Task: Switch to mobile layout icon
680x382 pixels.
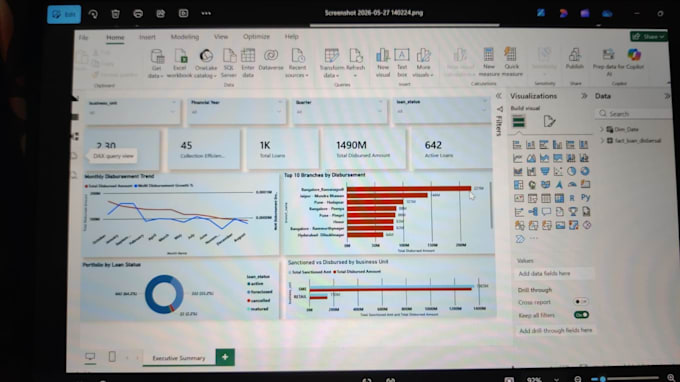Action: click(x=112, y=356)
